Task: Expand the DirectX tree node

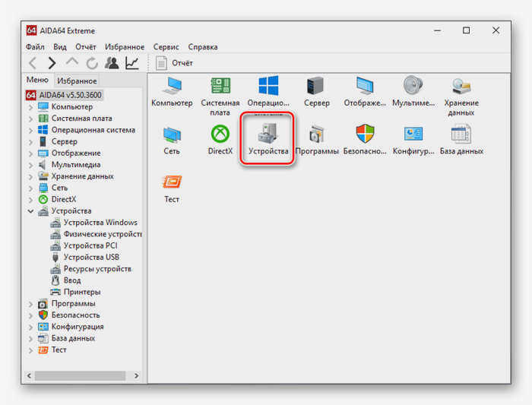Action: pos(31,200)
